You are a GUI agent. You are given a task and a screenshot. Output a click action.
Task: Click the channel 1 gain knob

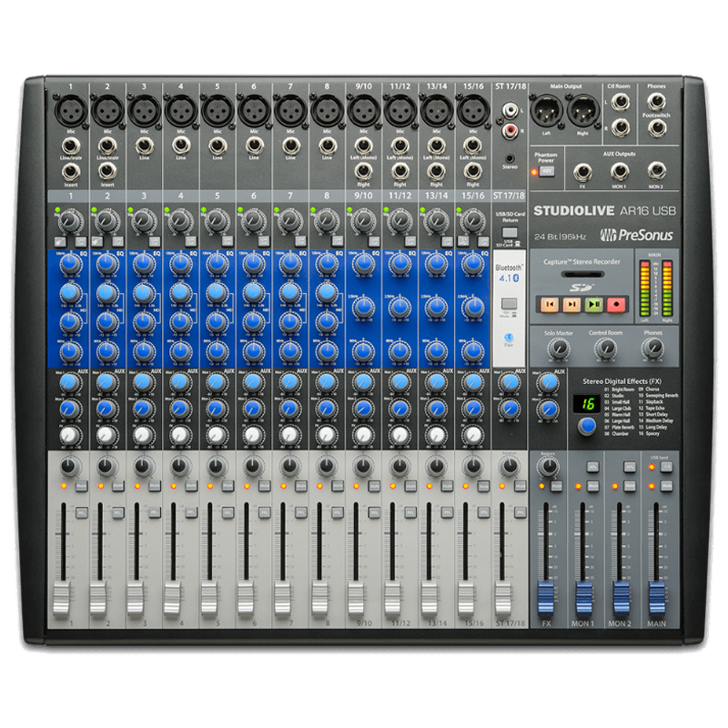(70, 219)
